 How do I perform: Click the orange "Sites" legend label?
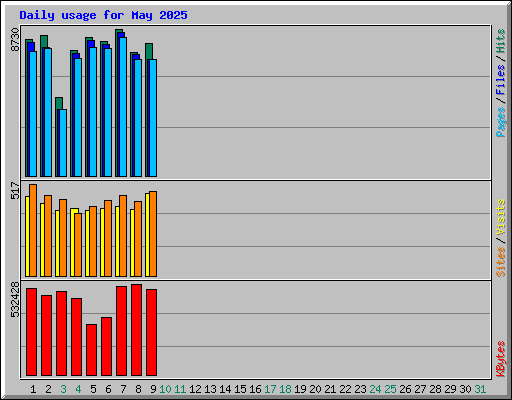point(501,262)
